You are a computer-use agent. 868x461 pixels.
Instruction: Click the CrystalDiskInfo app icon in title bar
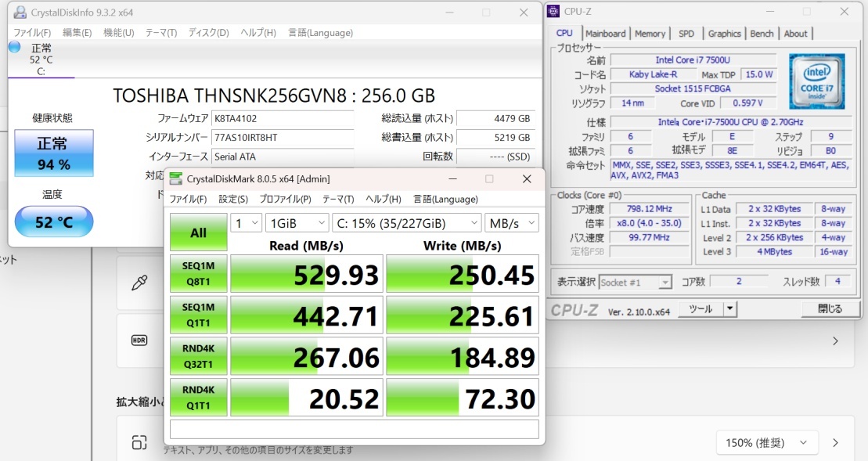click(x=20, y=13)
